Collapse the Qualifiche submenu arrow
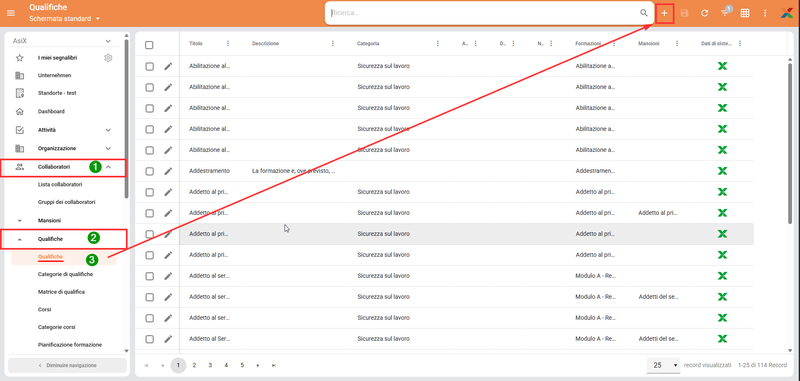Screen dimensions: 800x381 coord(19,239)
